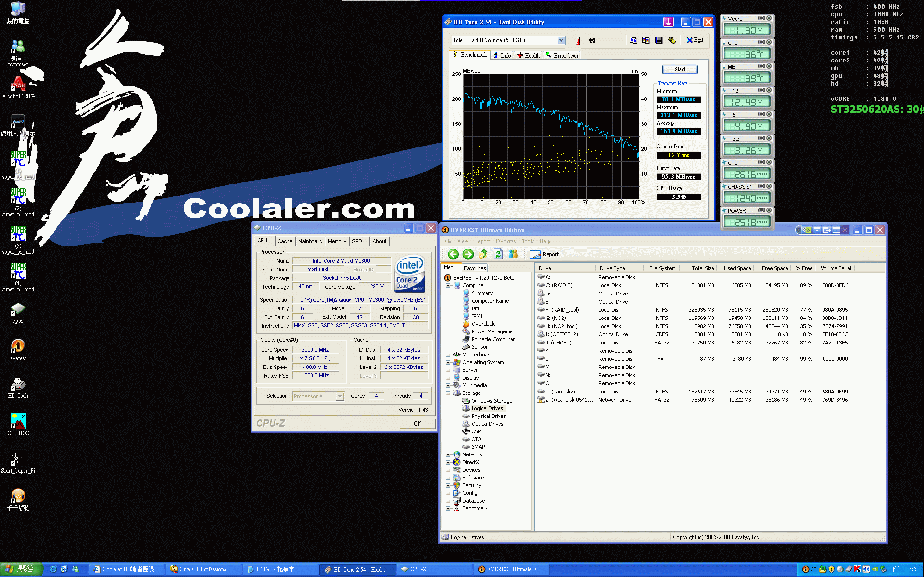This screenshot has width=924, height=577.
Task: Open CPU-Z Processor selection dropdown
Action: [x=340, y=396]
